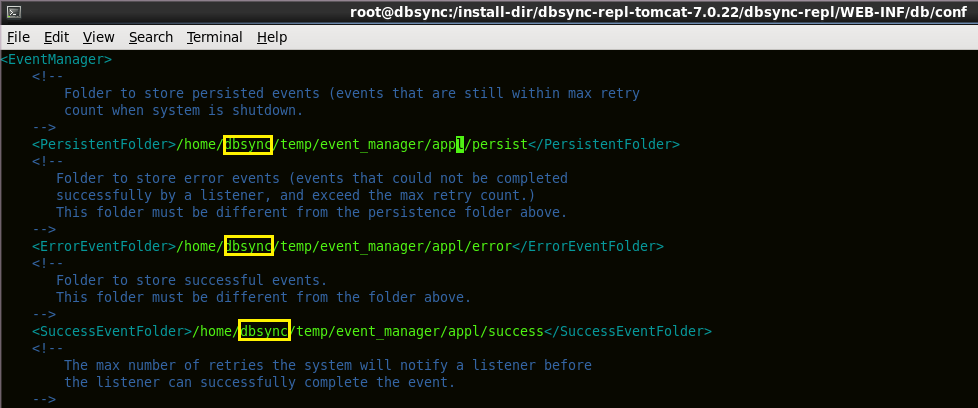Click highlighted dbsync in SuccessEventFolder path
The height and width of the screenshot is (408, 978).
[263, 330]
